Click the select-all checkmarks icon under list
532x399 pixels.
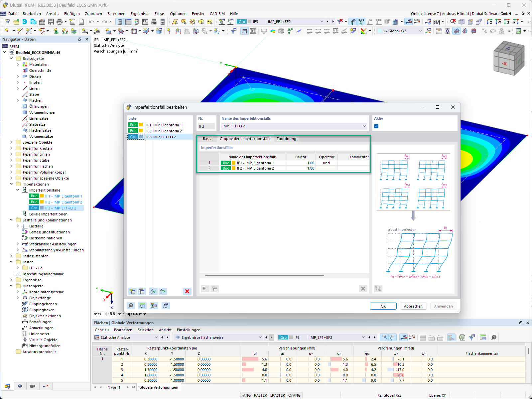coord(153,291)
